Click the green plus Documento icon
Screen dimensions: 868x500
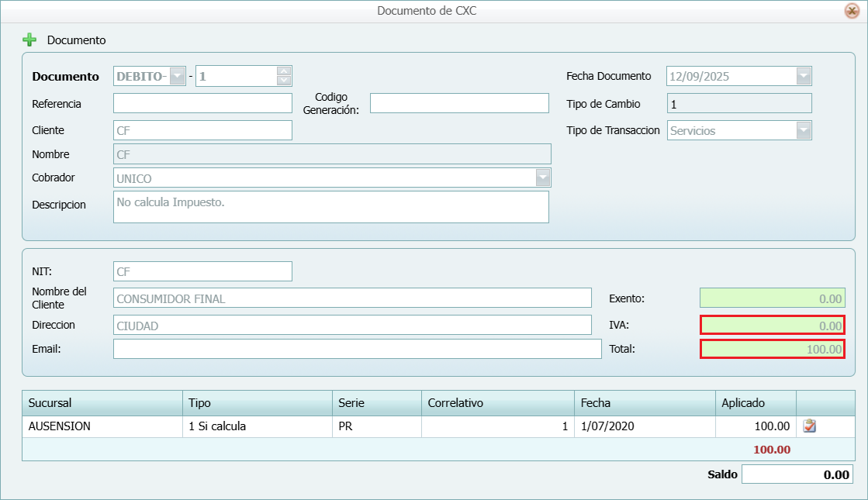tap(29, 40)
